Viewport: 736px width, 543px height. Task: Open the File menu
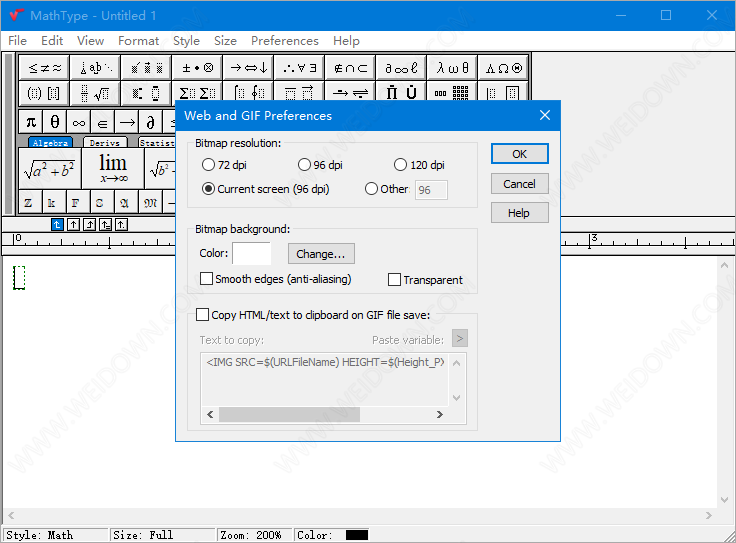click(17, 41)
